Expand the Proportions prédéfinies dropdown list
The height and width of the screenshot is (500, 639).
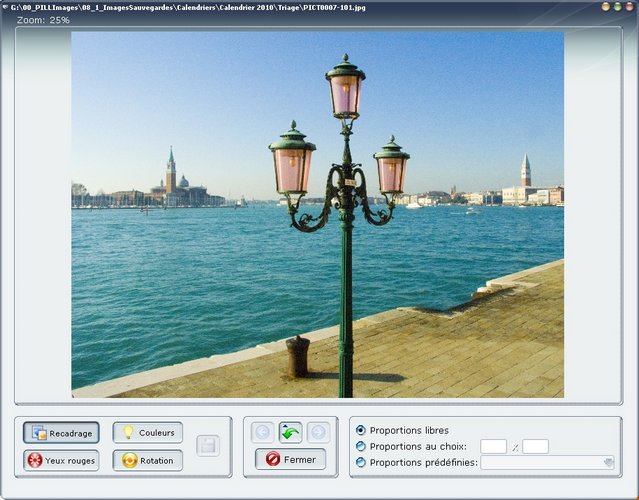point(608,462)
